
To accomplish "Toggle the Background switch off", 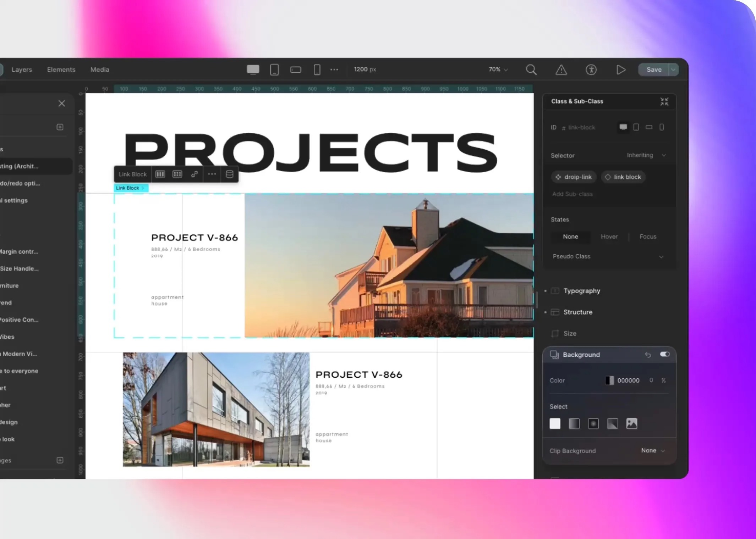I will point(665,354).
